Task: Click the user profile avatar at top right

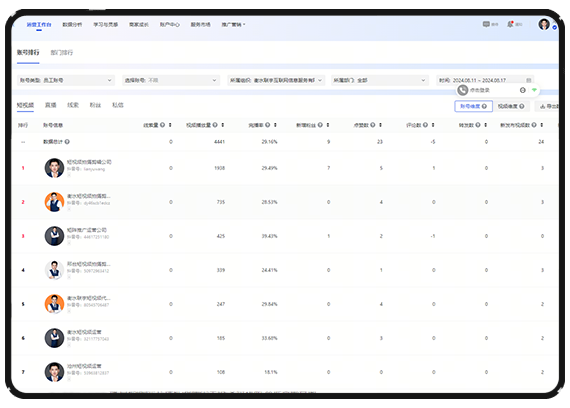Action: pos(544,24)
